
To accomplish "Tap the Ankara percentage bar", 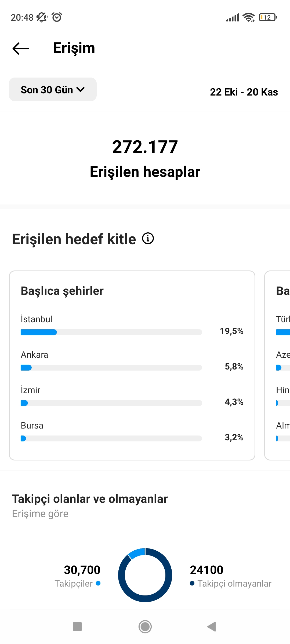I will point(111,368).
